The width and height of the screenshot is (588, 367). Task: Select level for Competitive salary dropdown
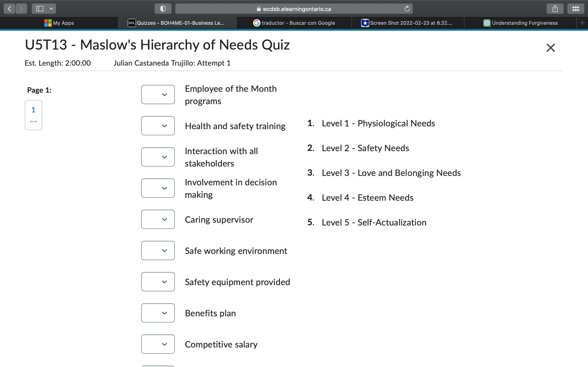[x=158, y=344]
